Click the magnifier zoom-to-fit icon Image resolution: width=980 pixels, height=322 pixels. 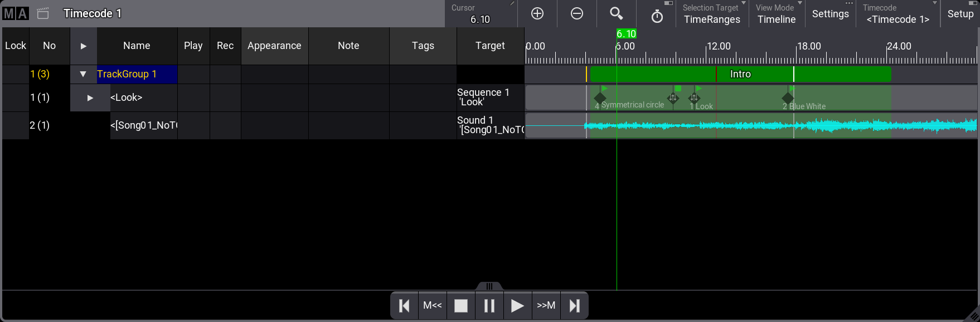[x=616, y=14]
